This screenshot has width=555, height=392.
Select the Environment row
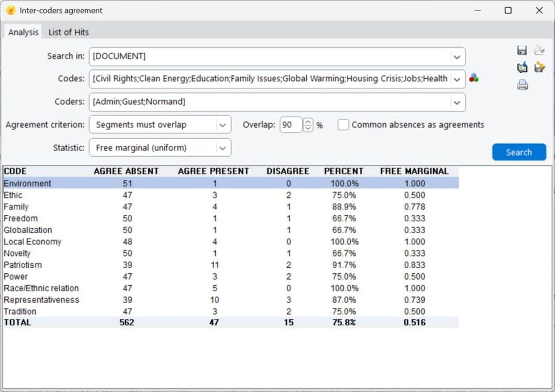click(231, 183)
